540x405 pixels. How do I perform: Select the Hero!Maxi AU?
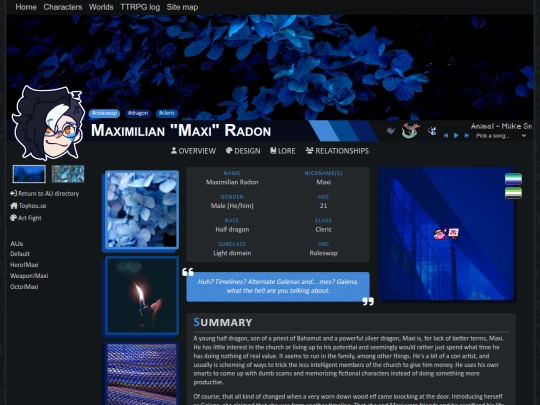click(x=24, y=265)
